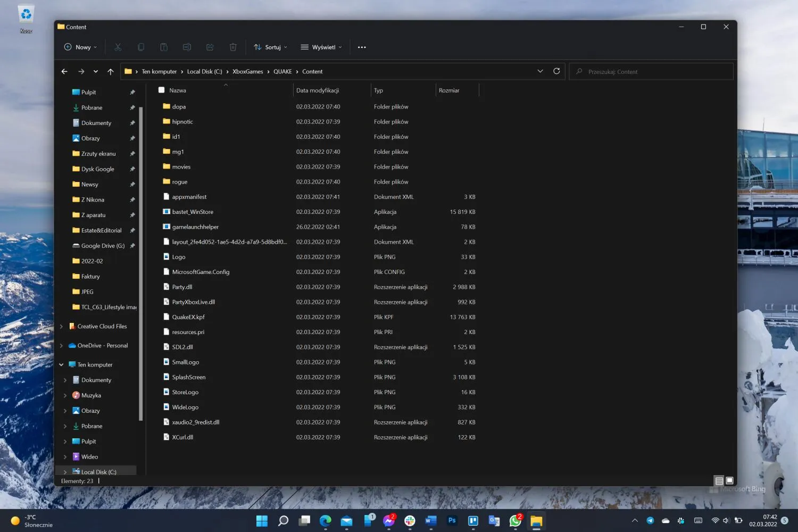Click the Back navigation arrow
The image size is (798, 532).
[64, 71]
